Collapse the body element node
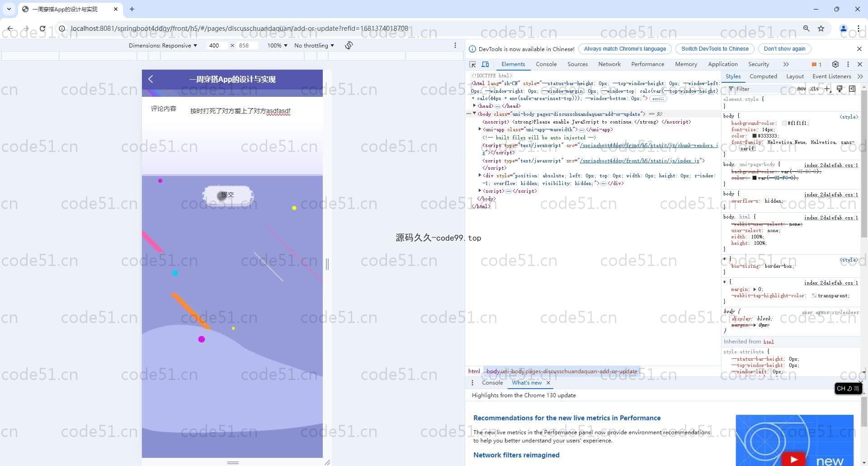 pos(474,114)
